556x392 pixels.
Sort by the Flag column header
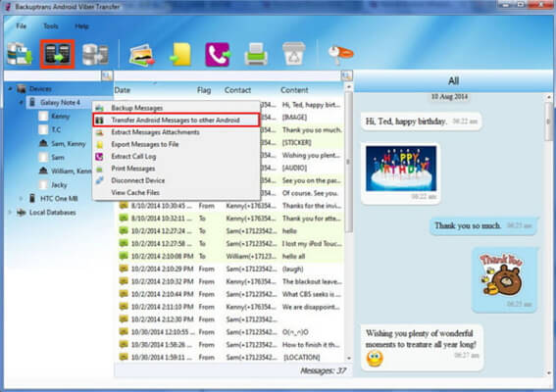click(x=204, y=90)
